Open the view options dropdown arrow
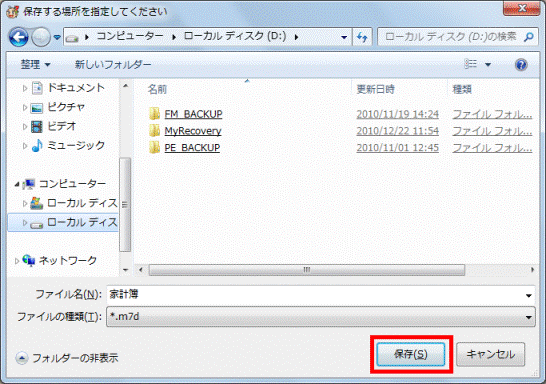Image resolution: width=546 pixels, height=384 pixels. pos(488,64)
